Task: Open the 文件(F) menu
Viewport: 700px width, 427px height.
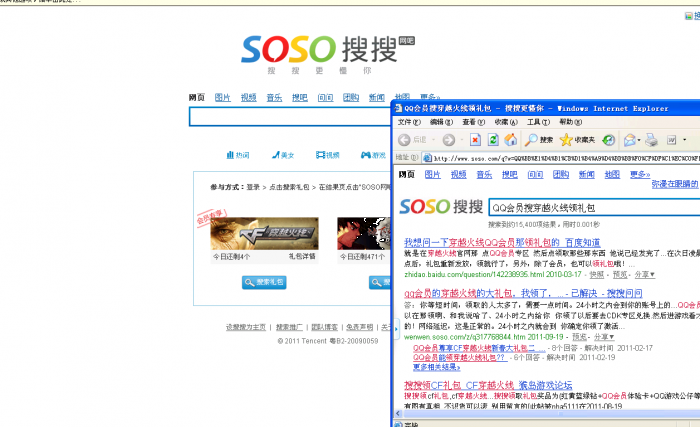Action: 408,122
